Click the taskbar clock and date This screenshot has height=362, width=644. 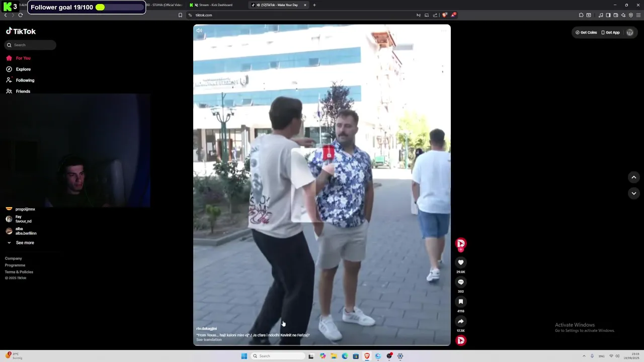(x=632, y=356)
